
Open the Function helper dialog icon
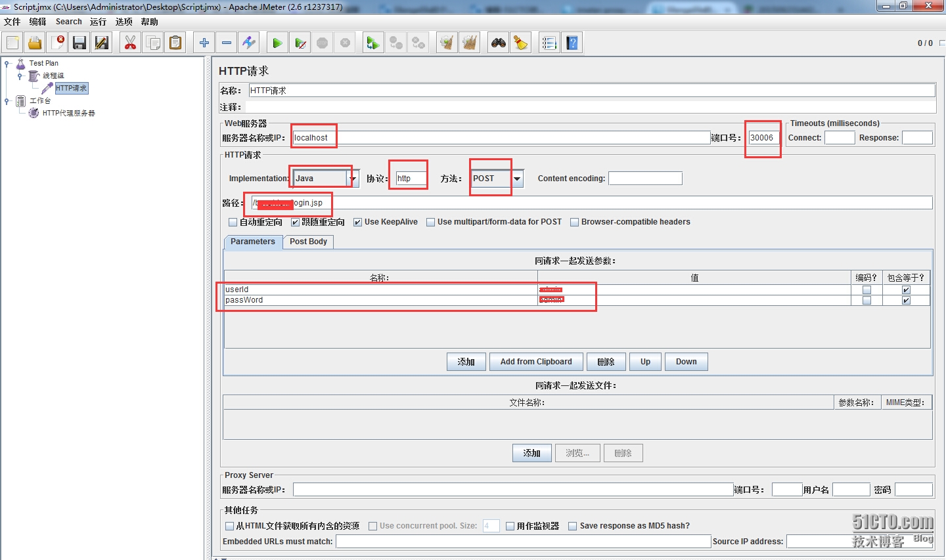point(549,43)
